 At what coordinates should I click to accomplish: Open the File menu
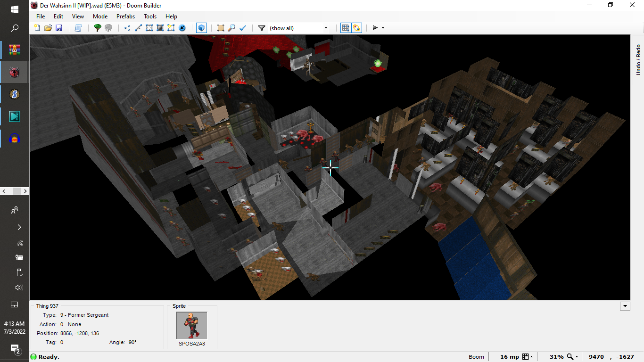click(x=41, y=16)
